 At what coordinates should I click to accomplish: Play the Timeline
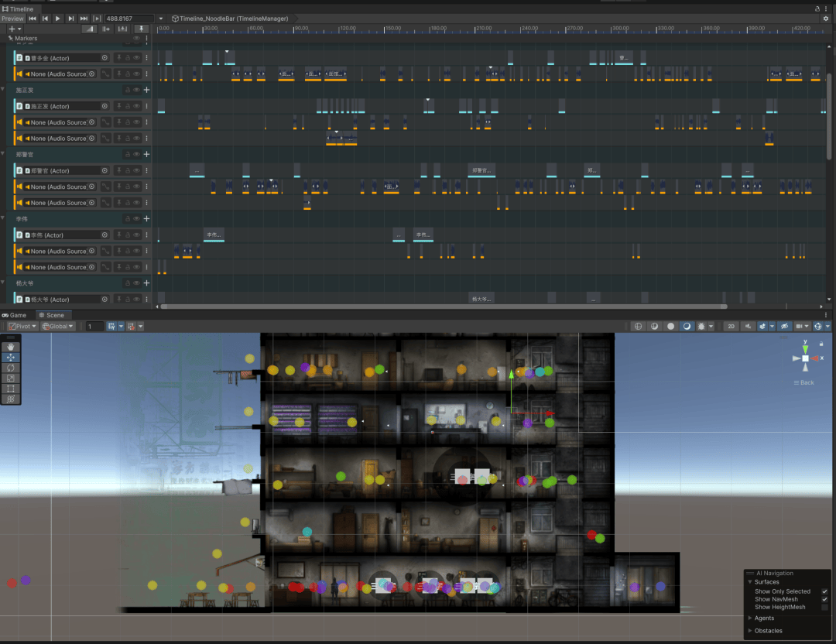click(57, 19)
